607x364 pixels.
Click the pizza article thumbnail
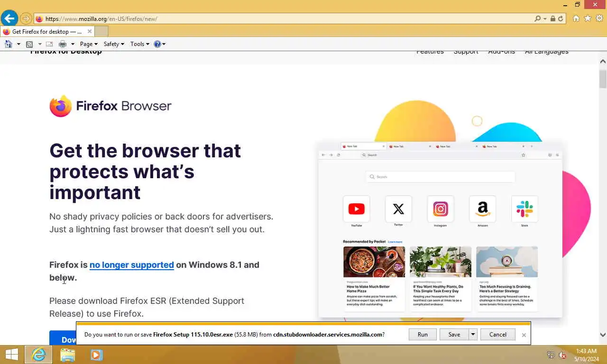(x=374, y=262)
